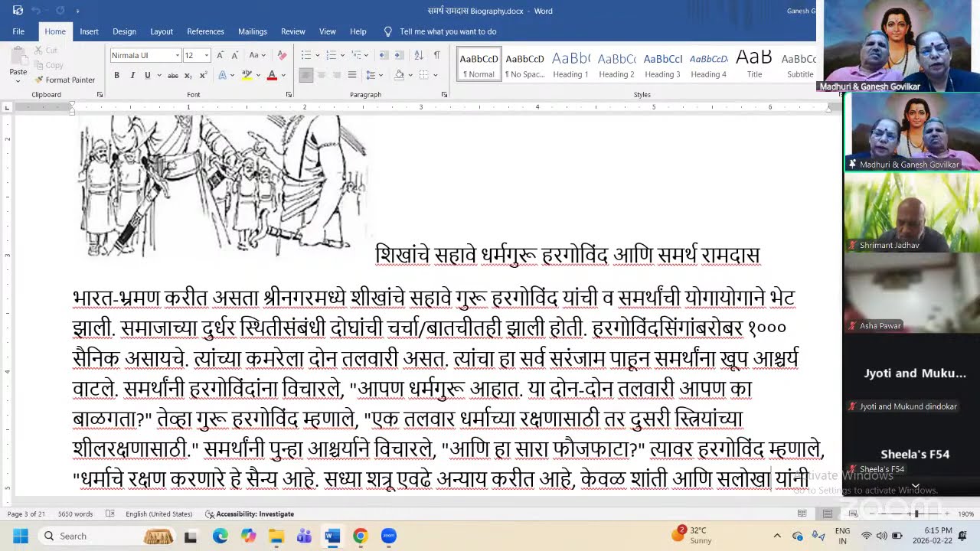Switch to the Insert ribbon tab
Screen dimensions: 980x551
(89, 31)
